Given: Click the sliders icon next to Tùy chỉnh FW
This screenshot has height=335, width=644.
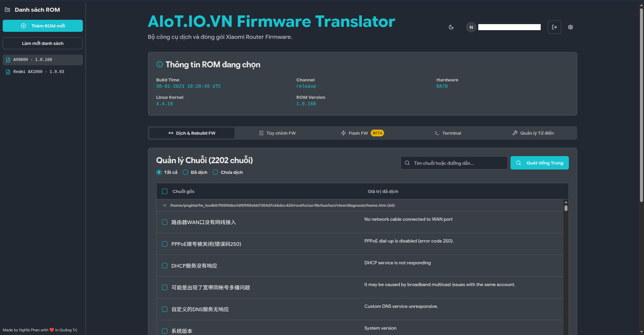Looking at the screenshot, I should pos(261,133).
